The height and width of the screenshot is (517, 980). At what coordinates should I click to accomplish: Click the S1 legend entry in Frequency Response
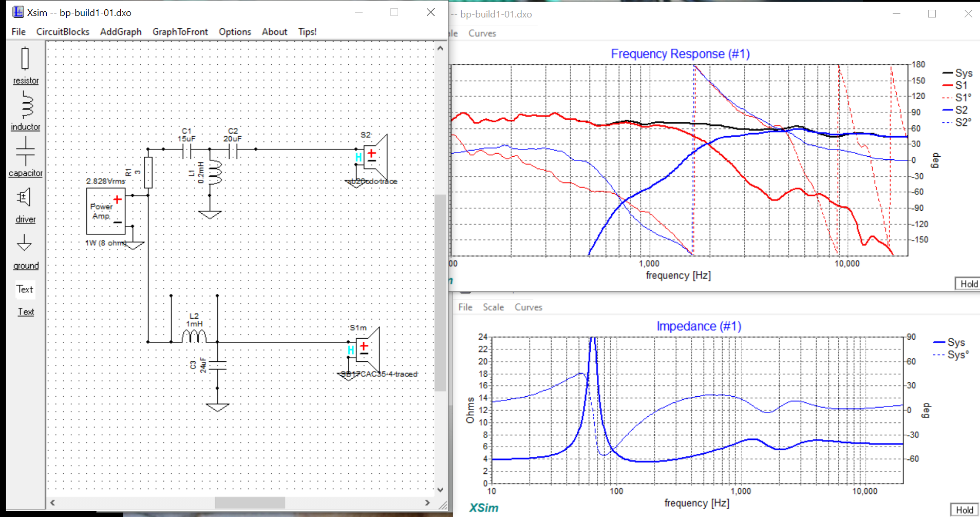955,85
